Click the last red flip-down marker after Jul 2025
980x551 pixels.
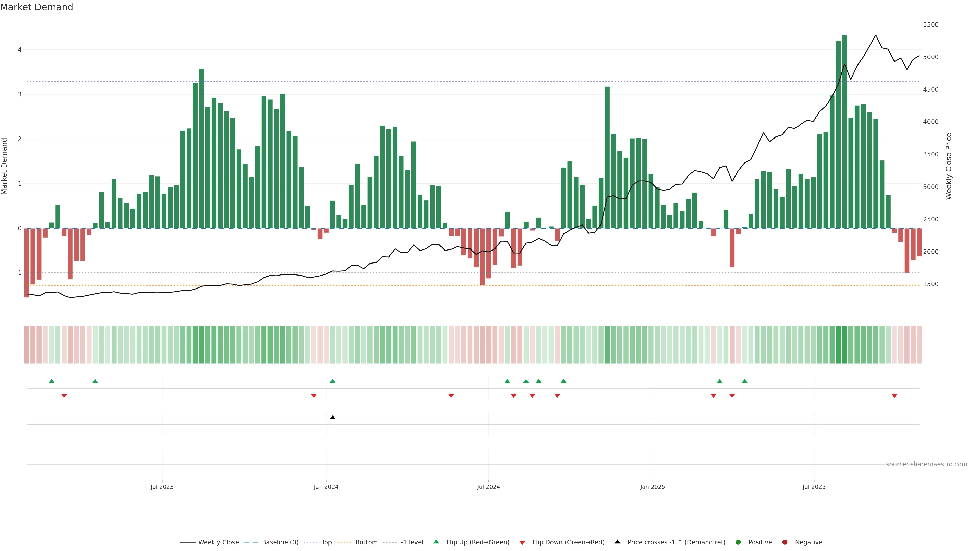click(895, 396)
